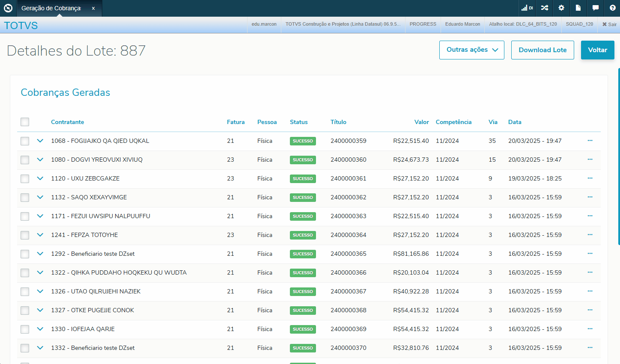This screenshot has height=364, width=620.
Task: Open the chat bubble icon
Action: (x=595, y=8)
